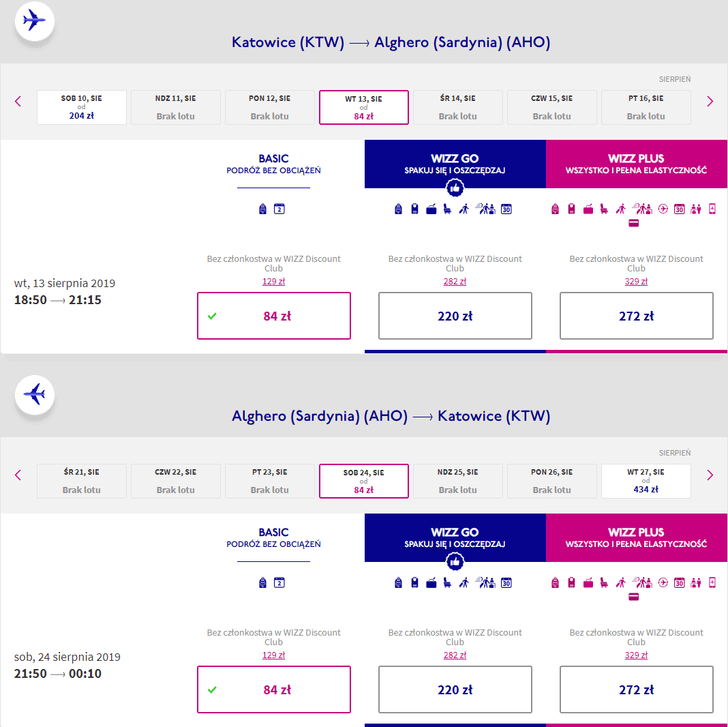Click the airplane logo beside the Alghero to Katowice heading
728x727 pixels.
point(34,394)
